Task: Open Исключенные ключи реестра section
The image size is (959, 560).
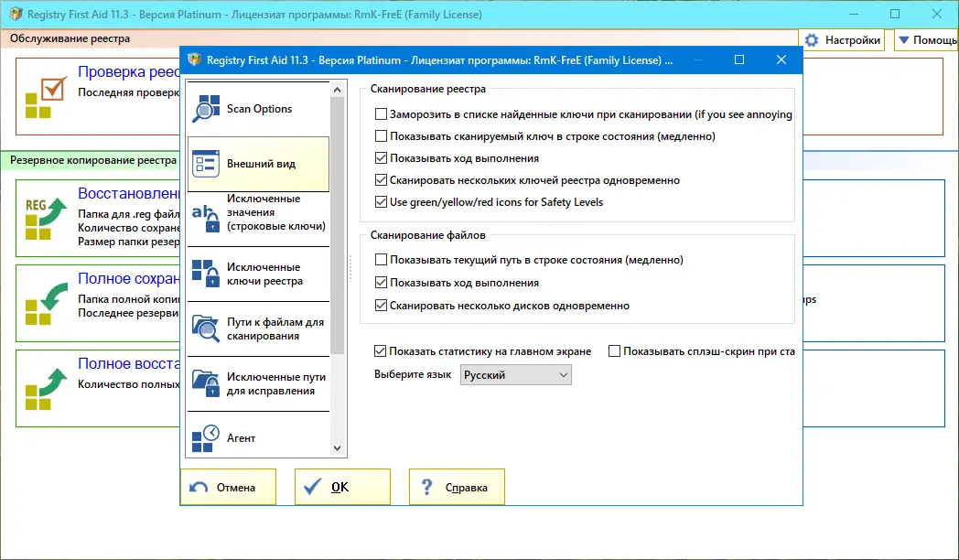Action: point(259,274)
